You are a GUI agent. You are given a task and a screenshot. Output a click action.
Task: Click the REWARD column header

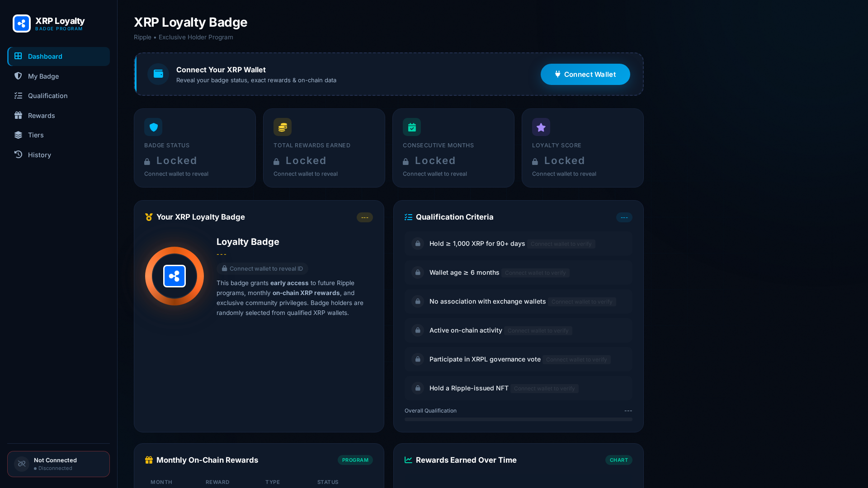point(217,482)
